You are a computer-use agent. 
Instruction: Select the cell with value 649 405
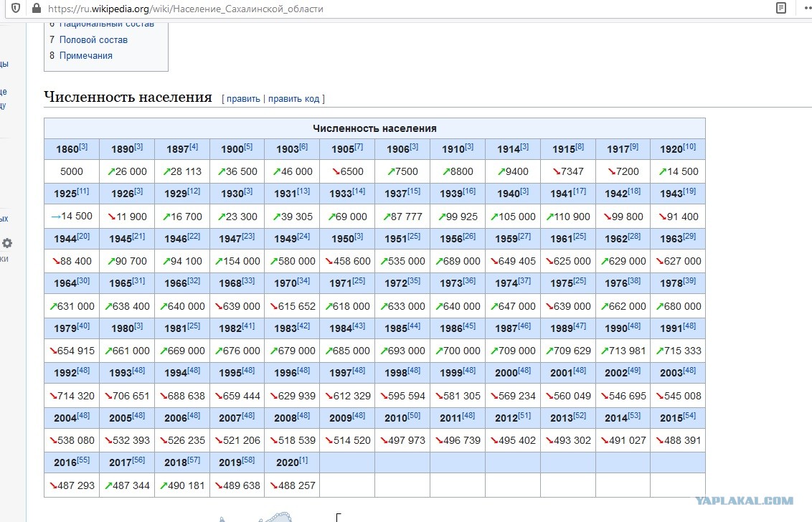(x=513, y=261)
